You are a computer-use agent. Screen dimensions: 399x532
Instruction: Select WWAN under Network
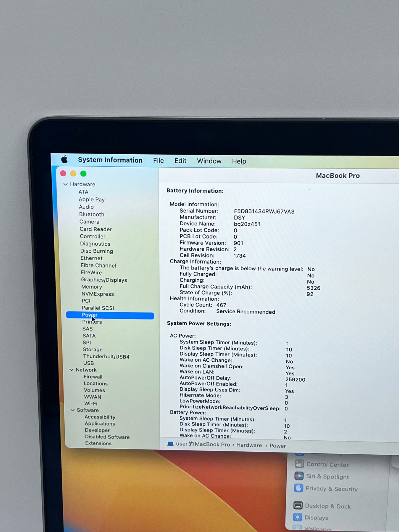point(93,397)
